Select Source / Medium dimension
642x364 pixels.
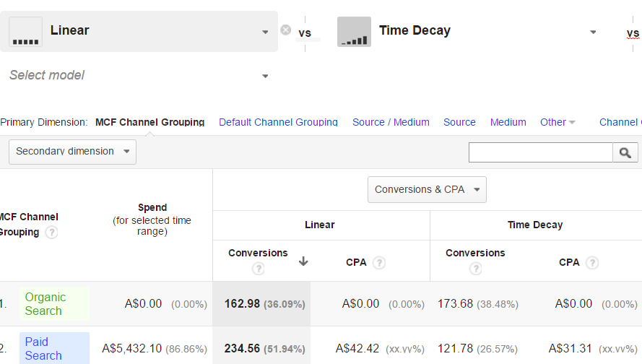point(391,122)
